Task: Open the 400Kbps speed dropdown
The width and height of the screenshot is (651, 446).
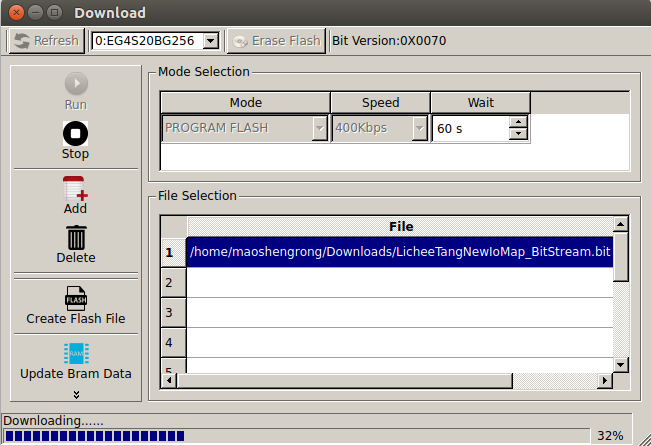Action: [419, 128]
